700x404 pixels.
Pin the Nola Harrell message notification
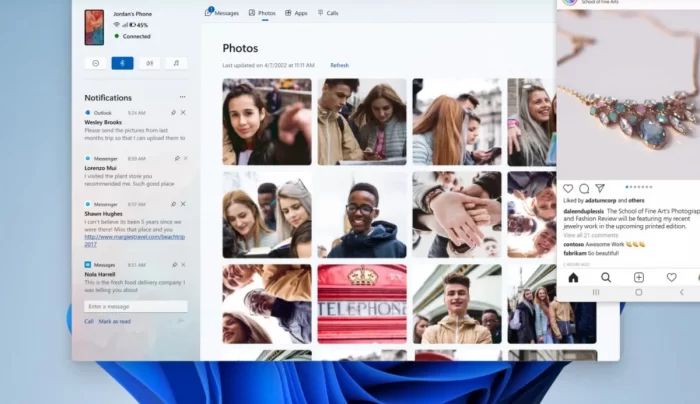click(x=174, y=265)
